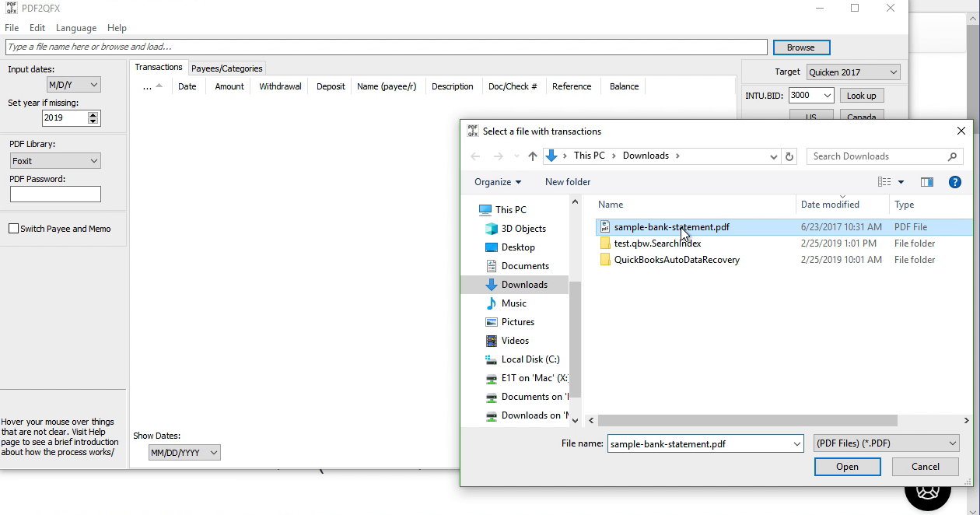Cancel the file selection dialog
Image resolution: width=980 pixels, height=515 pixels.
926,467
